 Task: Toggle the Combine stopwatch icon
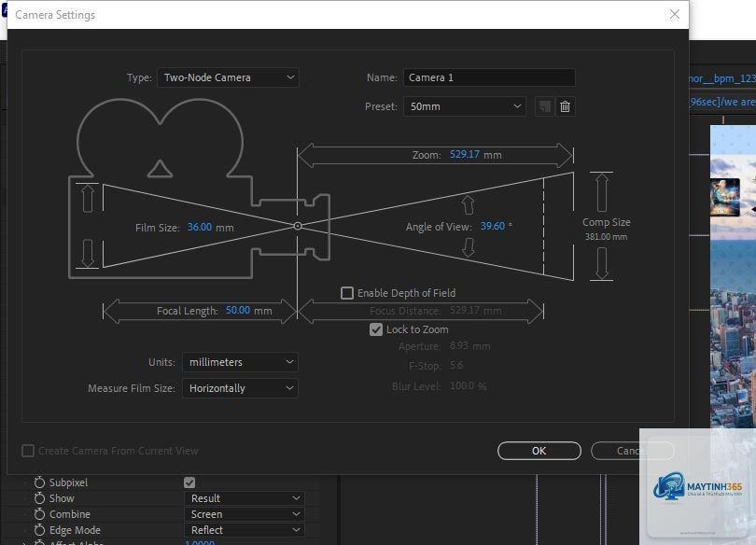pos(39,514)
